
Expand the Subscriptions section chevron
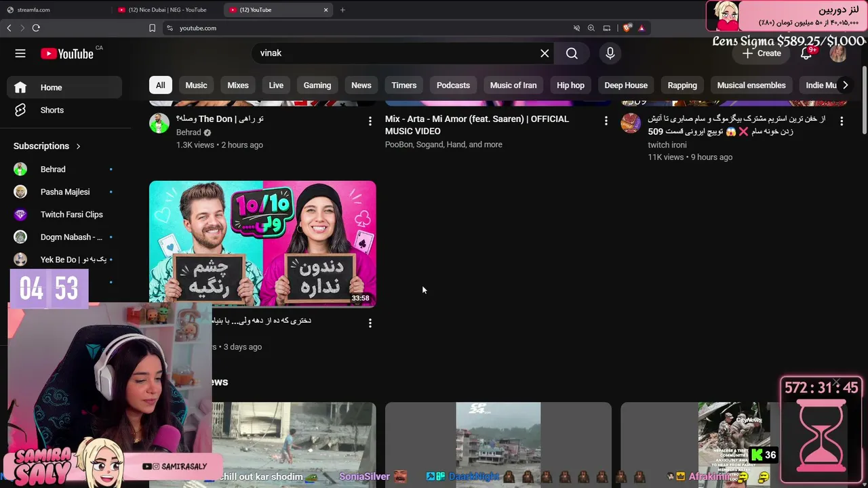pos(78,146)
